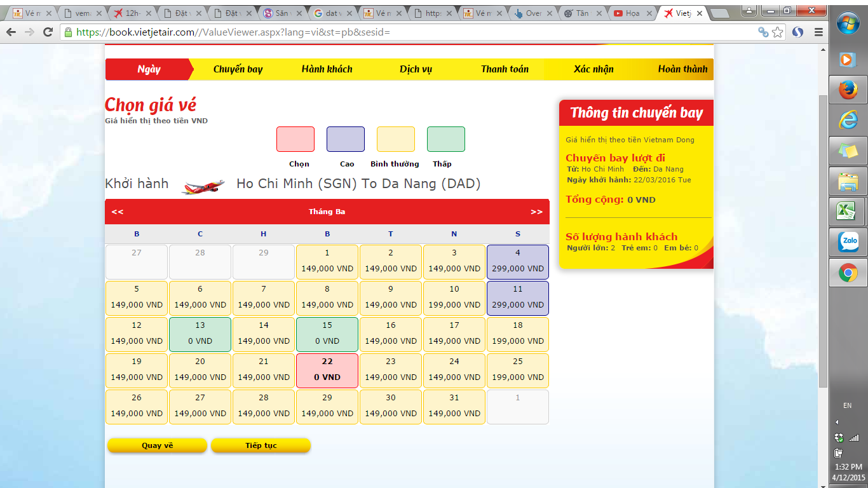Click the EN language indicator
868x488 pixels.
(x=847, y=405)
